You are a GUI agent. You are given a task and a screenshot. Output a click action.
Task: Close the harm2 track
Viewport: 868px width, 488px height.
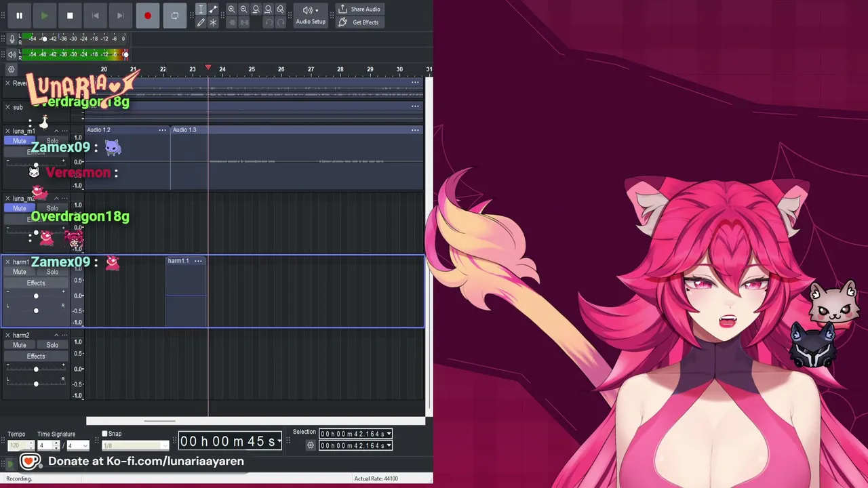7,335
